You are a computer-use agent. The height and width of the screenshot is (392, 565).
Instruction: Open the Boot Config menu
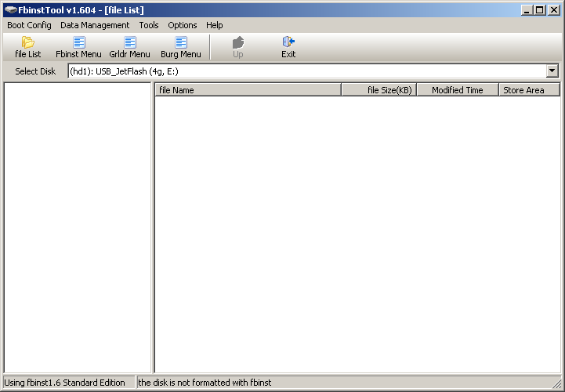[x=29, y=25]
